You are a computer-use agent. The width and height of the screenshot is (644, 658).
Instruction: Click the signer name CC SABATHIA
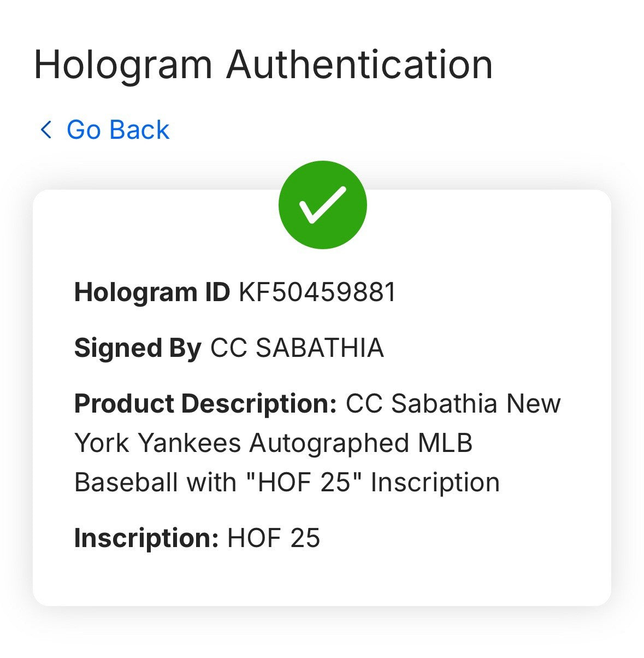point(297,348)
